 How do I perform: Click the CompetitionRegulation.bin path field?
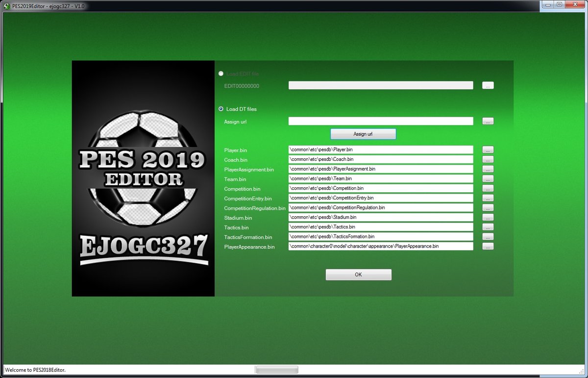point(381,208)
